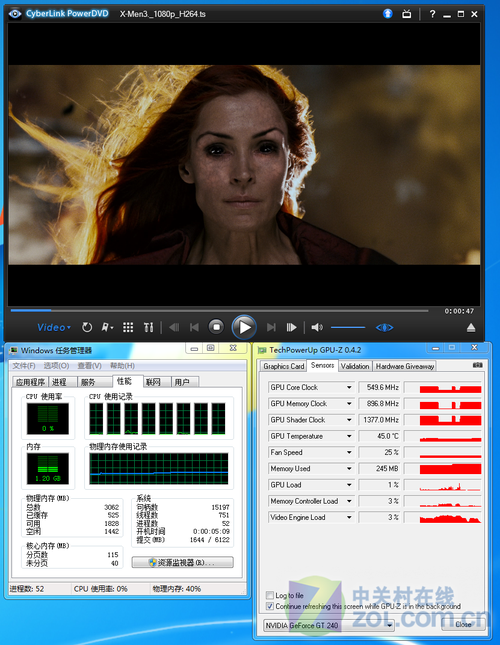Click the Memory Used 245 MB value

point(380,469)
